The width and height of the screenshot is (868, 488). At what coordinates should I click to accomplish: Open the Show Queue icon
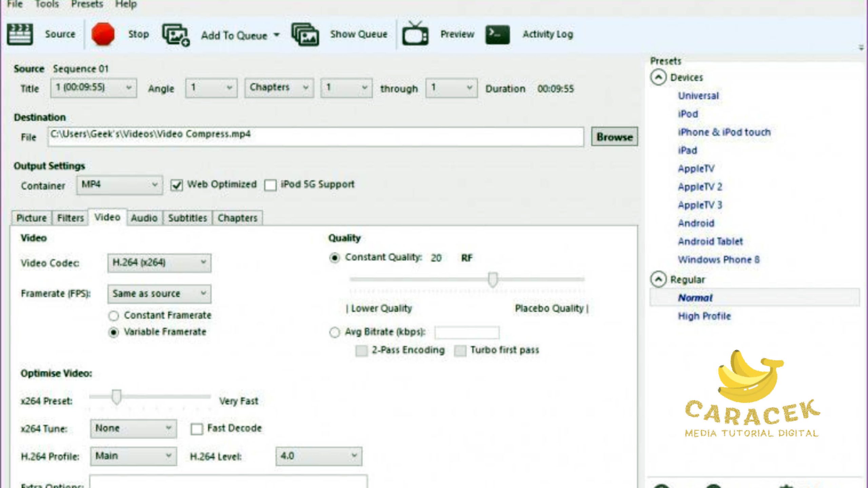(305, 34)
